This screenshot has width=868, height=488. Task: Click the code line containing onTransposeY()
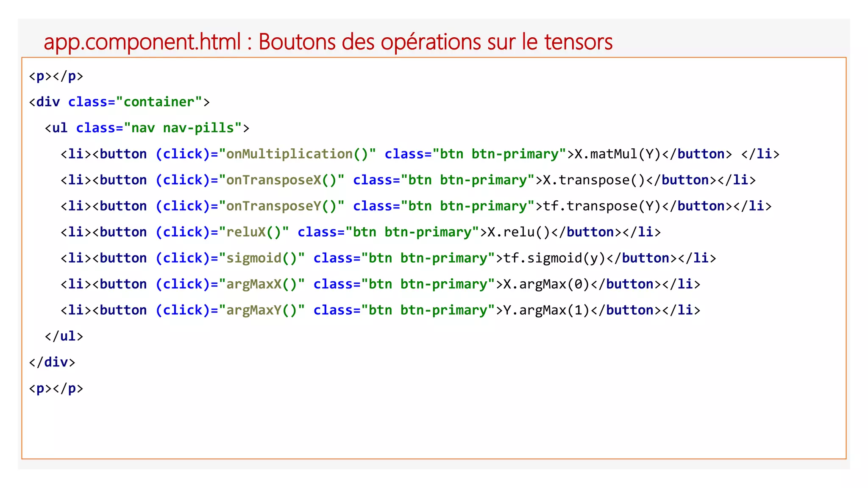point(416,206)
